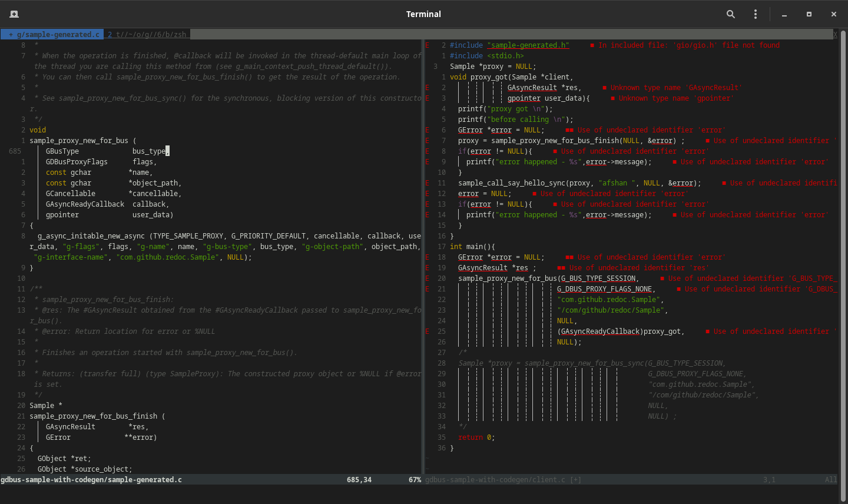Click 'void proxy_got(Sample *client,' line
848x504 pixels.
(511, 77)
